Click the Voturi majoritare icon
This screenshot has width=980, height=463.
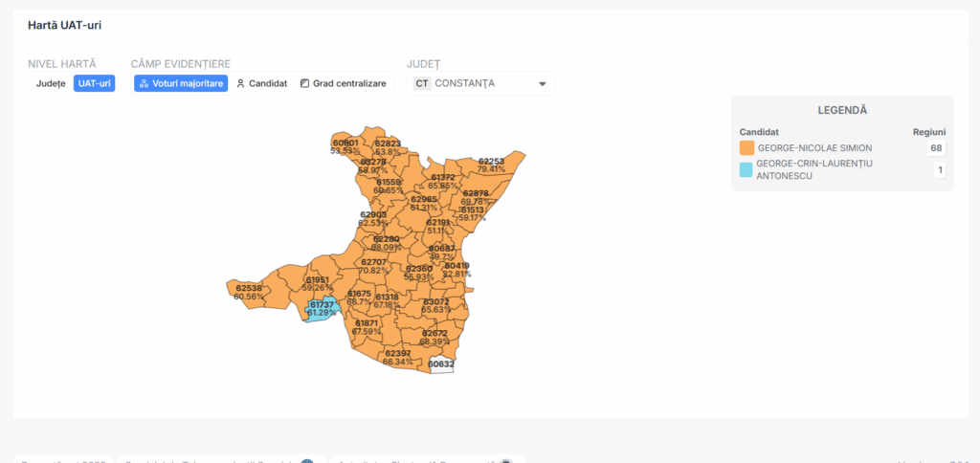[x=144, y=84]
